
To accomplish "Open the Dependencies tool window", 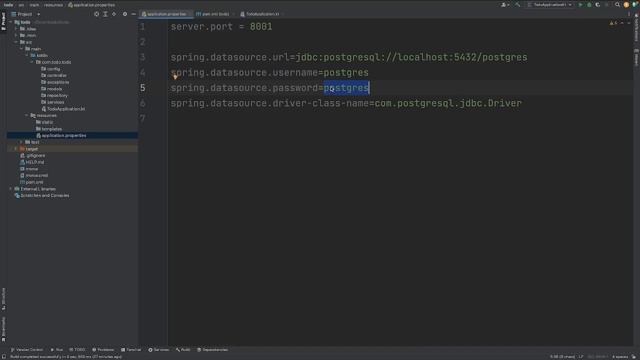I will tap(213, 350).
